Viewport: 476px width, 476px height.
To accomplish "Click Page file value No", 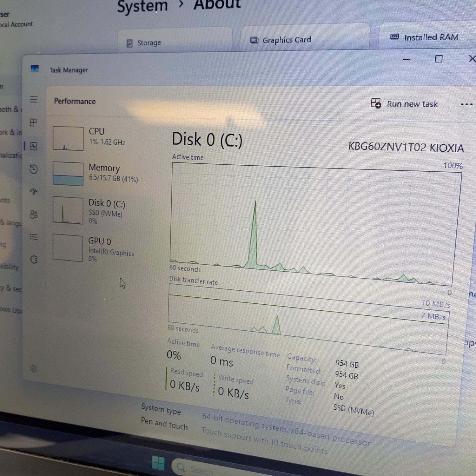I will point(339,396).
